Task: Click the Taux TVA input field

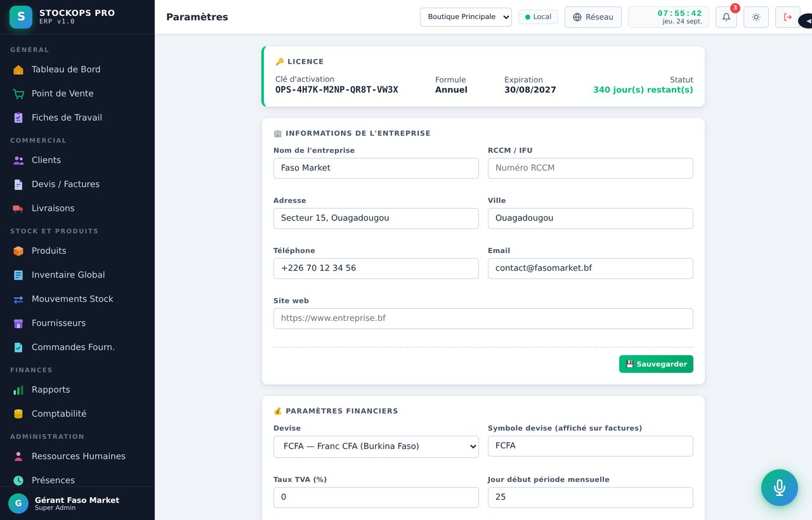Action: 376,497
